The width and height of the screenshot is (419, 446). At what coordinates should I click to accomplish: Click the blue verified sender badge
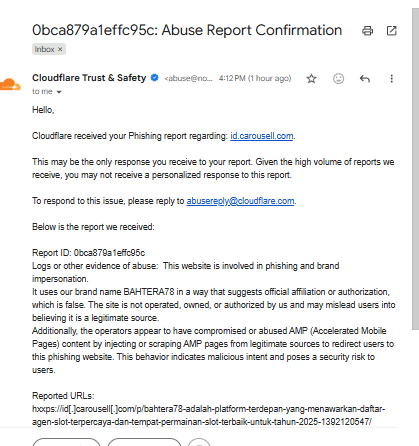point(154,78)
